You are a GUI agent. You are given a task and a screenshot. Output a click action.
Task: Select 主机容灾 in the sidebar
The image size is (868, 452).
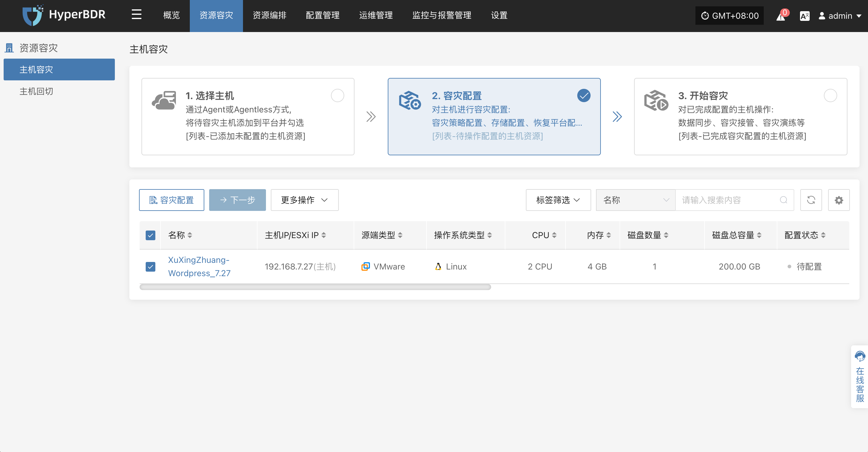(59, 69)
